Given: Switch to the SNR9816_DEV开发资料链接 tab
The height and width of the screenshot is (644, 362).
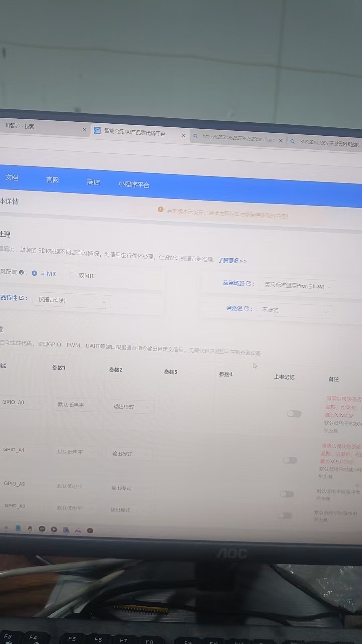Looking at the screenshot, I should (326, 142).
